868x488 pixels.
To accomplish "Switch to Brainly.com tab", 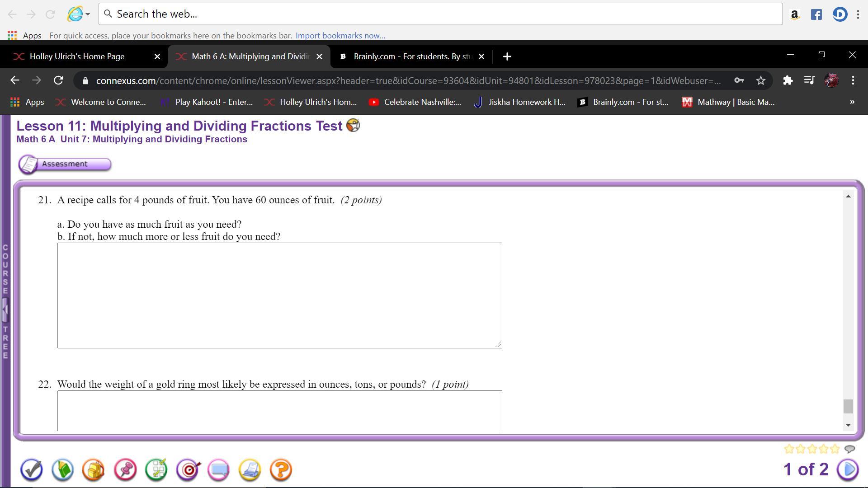I will pos(411,56).
